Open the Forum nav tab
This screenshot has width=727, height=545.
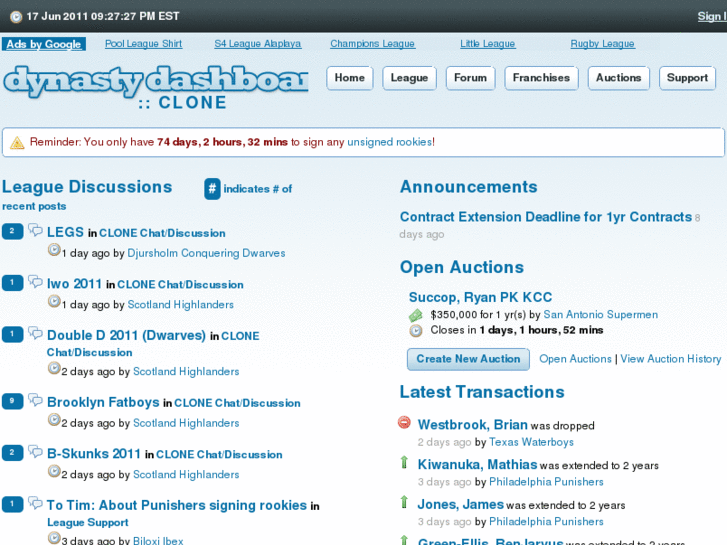click(x=471, y=78)
